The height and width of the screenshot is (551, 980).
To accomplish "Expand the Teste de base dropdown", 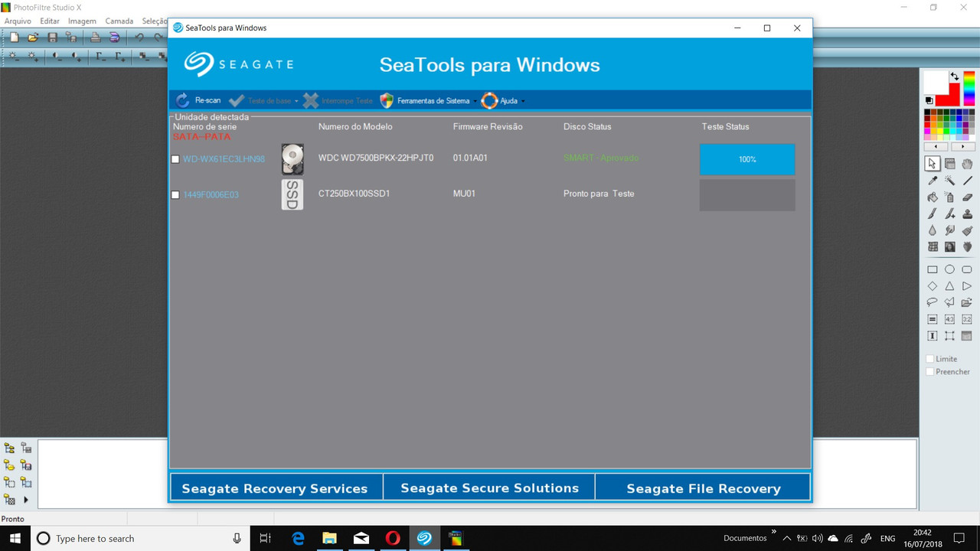I will (x=263, y=100).
